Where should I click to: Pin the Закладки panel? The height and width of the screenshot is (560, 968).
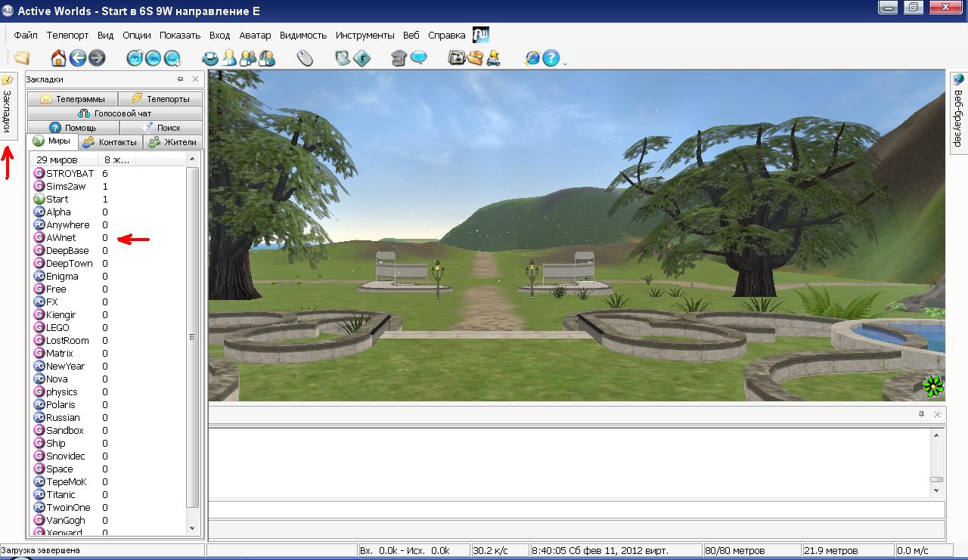(180, 79)
